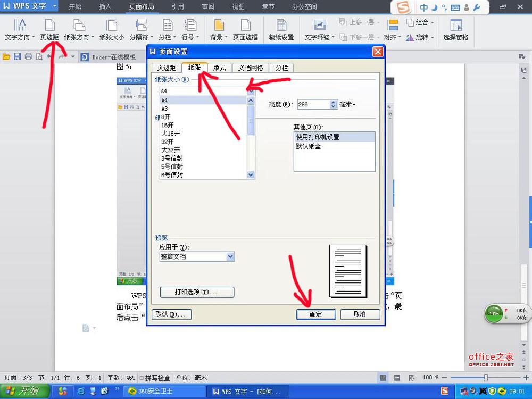Choose 大16开 in the paper size list
532x399 pixels.
(x=203, y=134)
